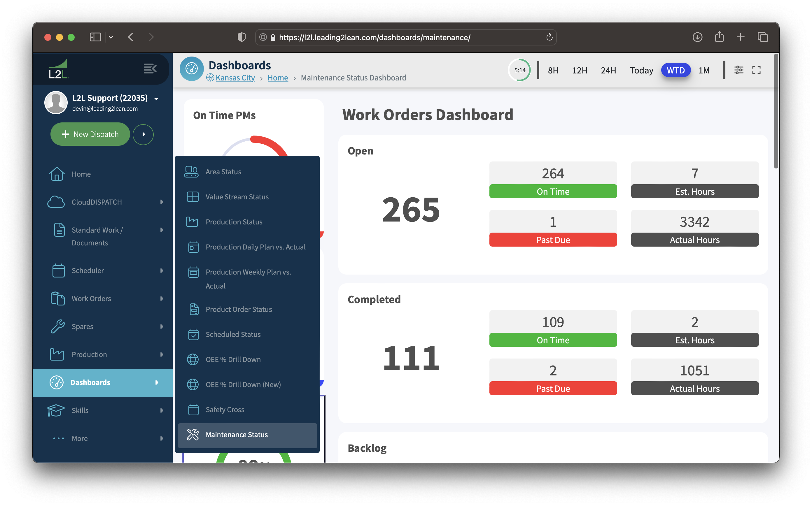Select the 12H time range

coord(580,70)
